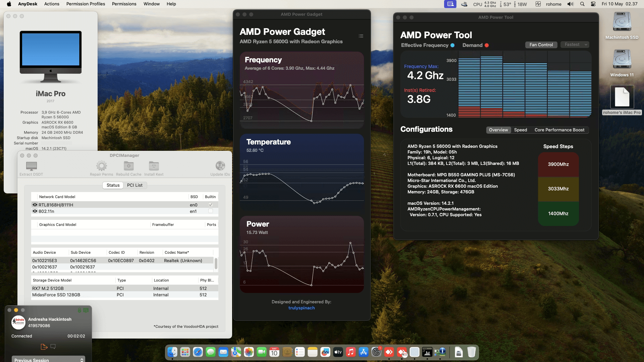644x362 pixels.
Task: Click Andresha Hackintosh profile picture
Action: [18, 322]
